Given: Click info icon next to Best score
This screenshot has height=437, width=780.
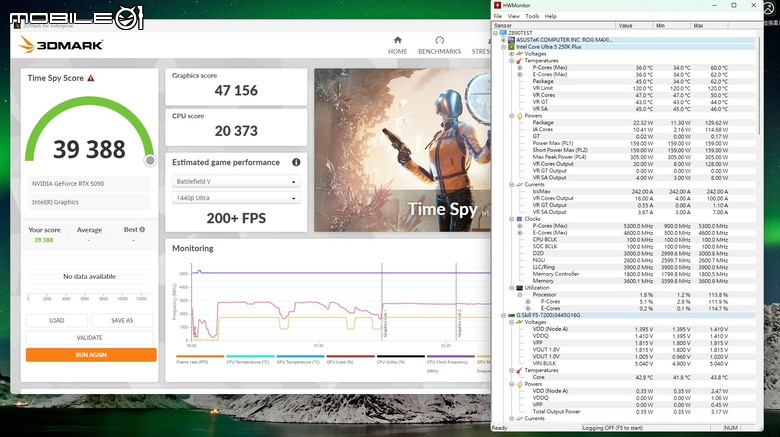Looking at the screenshot, I should pyautogui.click(x=142, y=229).
